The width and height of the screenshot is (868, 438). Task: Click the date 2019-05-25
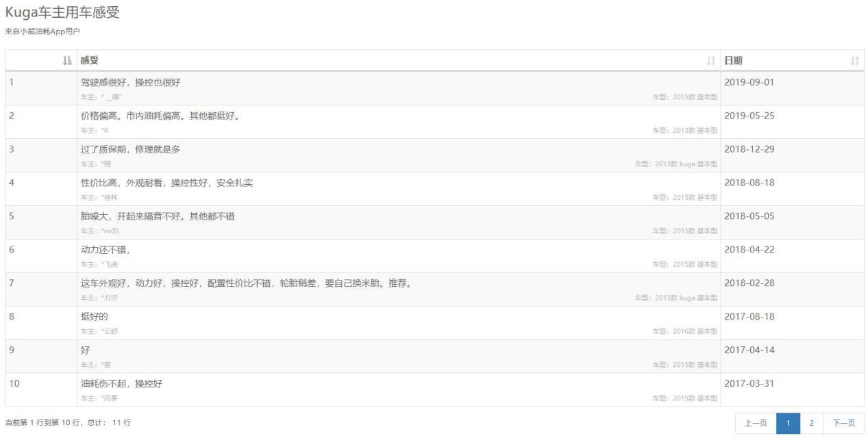click(x=749, y=116)
